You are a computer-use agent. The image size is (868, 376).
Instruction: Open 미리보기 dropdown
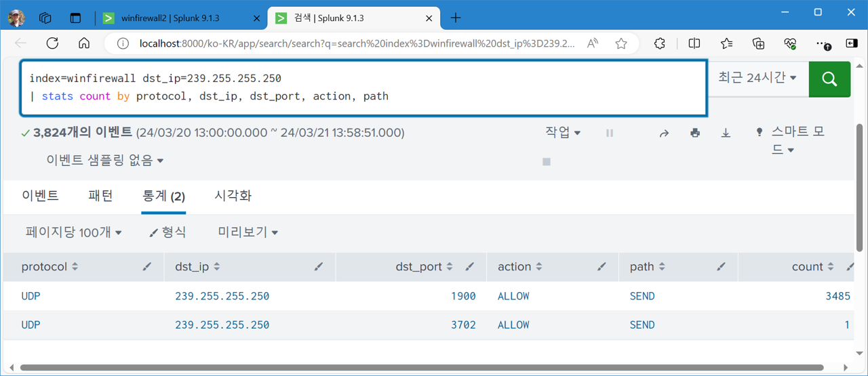[248, 232]
